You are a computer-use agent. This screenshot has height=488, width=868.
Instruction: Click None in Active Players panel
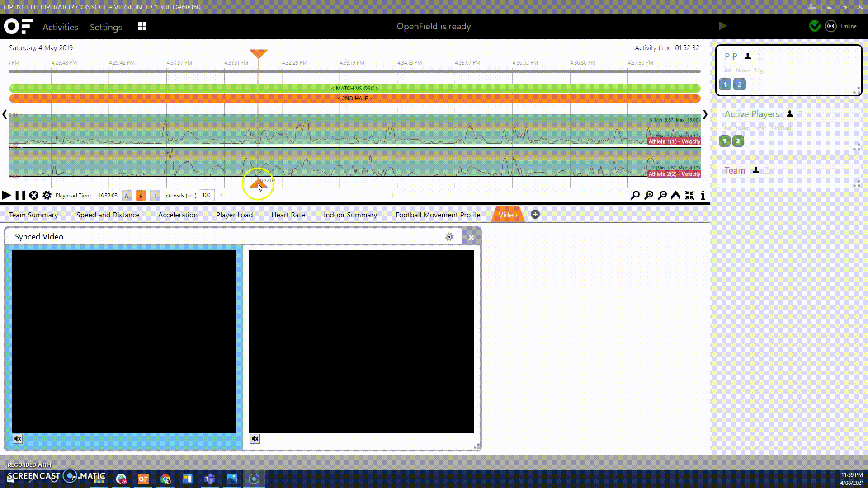pyautogui.click(x=742, y=128)
